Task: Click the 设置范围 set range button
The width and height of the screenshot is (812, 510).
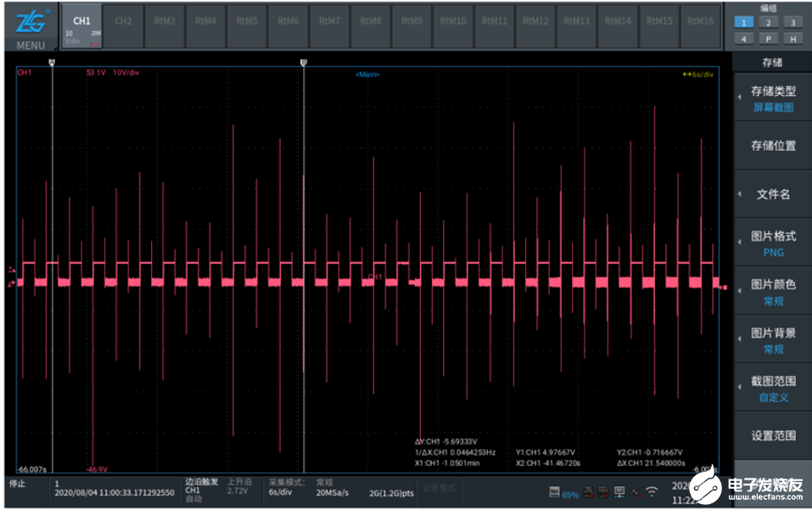Action: [x=773, y=436]
